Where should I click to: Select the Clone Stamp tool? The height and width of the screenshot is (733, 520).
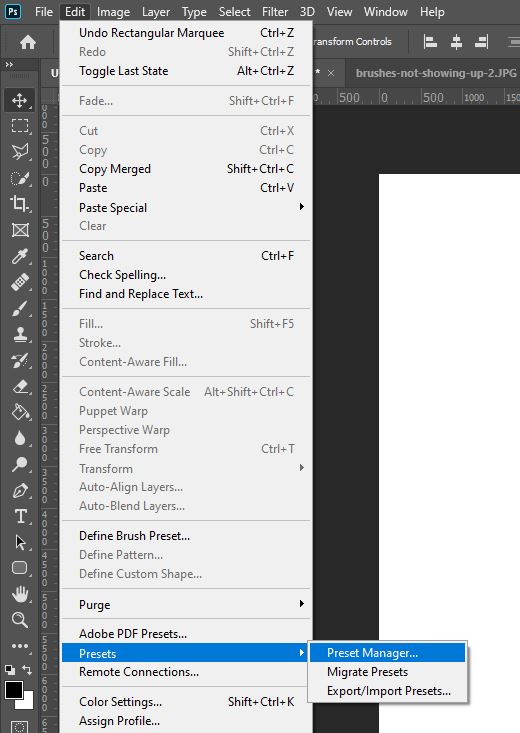20,334
